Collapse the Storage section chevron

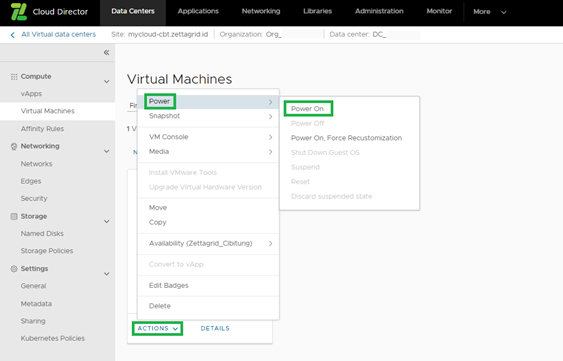[107, 221]
